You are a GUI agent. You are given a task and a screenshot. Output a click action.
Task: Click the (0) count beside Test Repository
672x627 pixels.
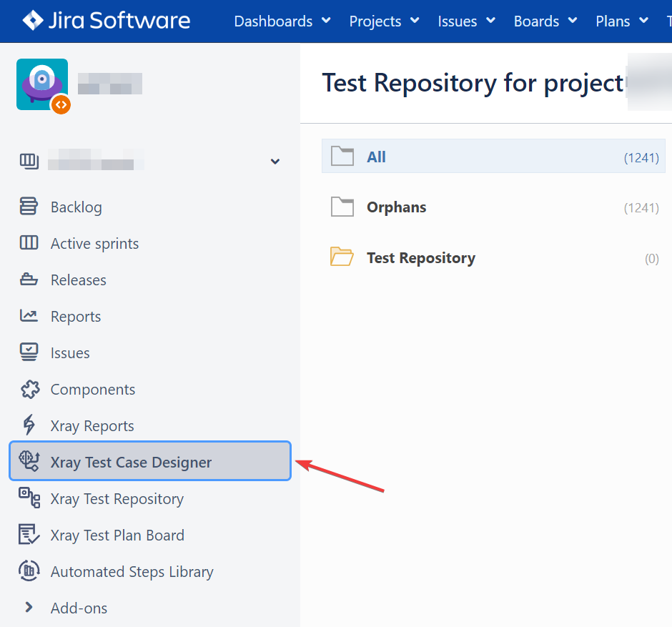click(x=651, y=258)
